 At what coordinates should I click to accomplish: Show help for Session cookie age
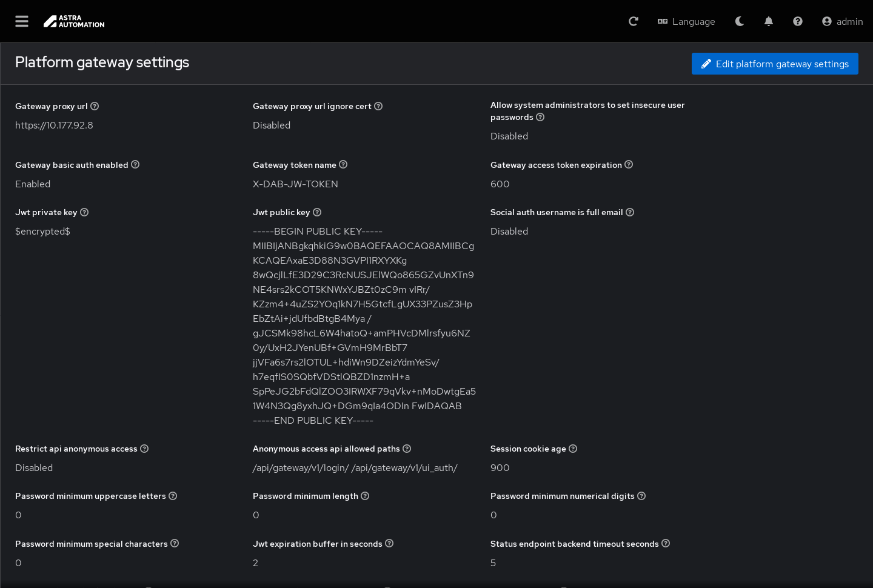click(573, 449)
